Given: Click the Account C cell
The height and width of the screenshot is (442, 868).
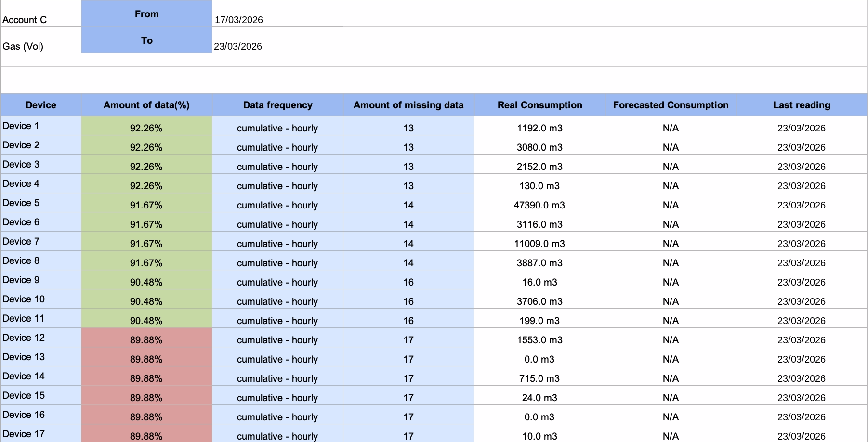Looking at the screenshot, I should [41, 13].
